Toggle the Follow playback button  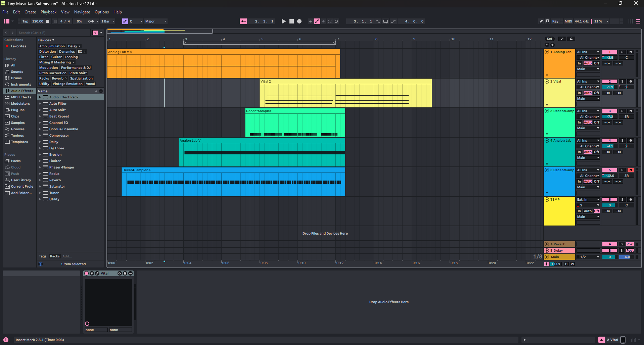click(x=243, y=21)
